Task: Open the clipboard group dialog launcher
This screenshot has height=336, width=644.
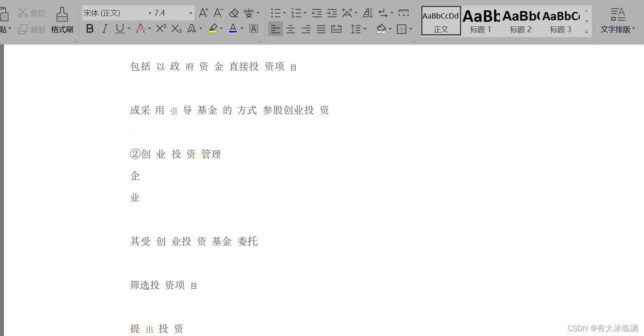Action: [75, 40]
